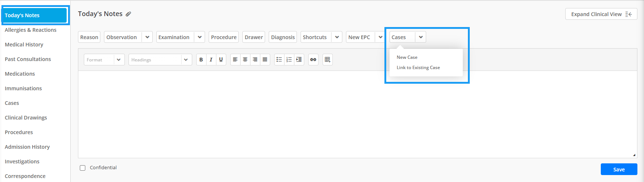The width and height of the screenshot is (644, 182).
Task: Click the Observation button
Action: click(123, 37)
